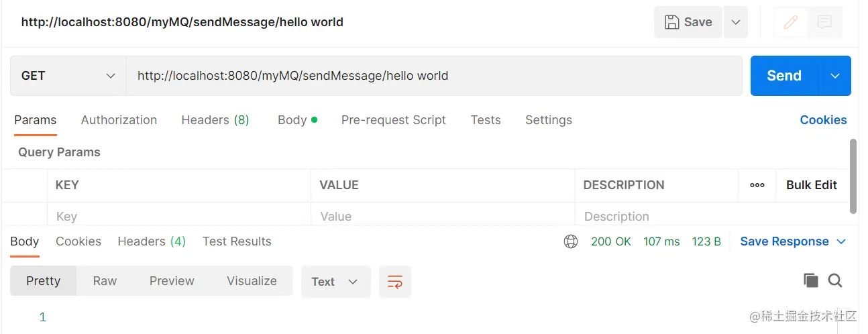Click the Cookies link
Viewport: 868px width, 334px height.
click(x=823, y=120)
